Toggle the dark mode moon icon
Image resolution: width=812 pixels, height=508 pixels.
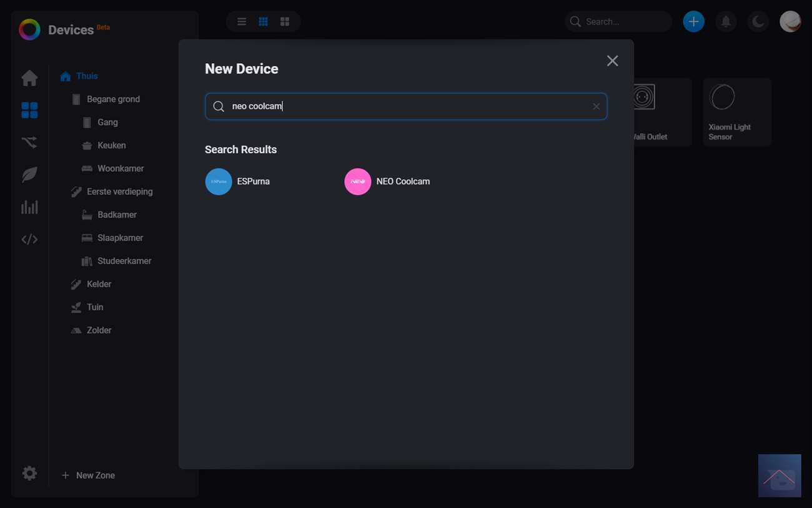tap(758, 22)
